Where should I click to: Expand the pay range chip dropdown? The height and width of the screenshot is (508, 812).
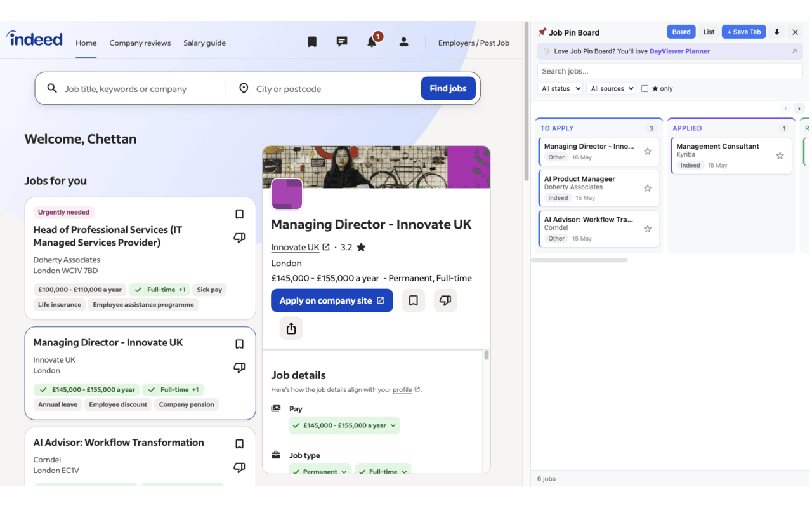pos(344,425)
